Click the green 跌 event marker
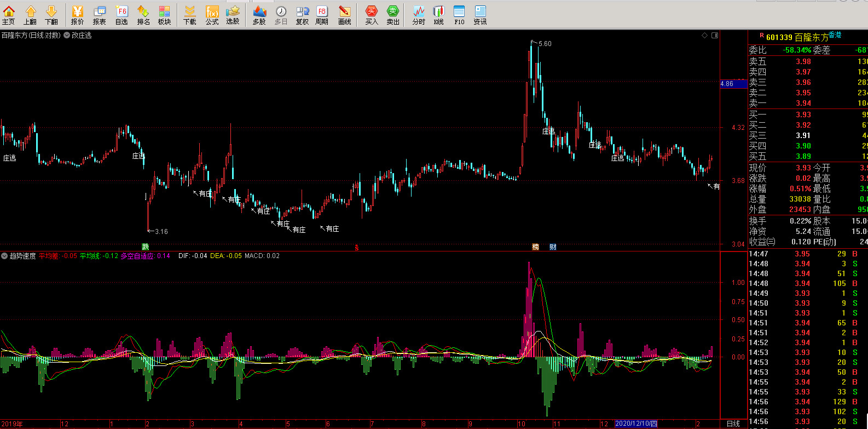Image resolution: width=868 pixels, height=429 pixels. 146,247
